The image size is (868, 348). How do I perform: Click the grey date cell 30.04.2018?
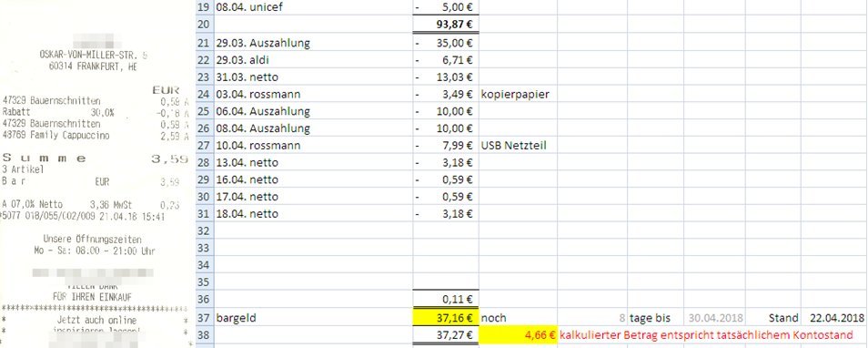click(714, 318)
